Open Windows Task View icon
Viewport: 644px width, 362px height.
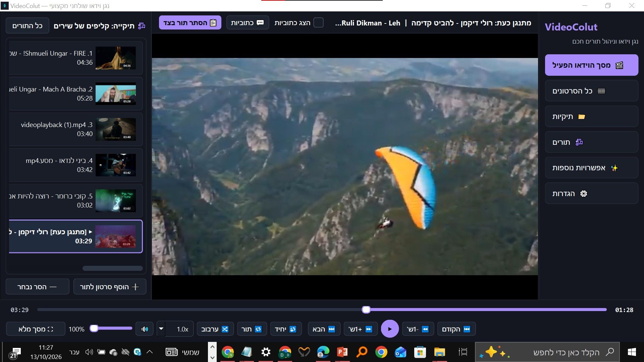pos(463,352)
